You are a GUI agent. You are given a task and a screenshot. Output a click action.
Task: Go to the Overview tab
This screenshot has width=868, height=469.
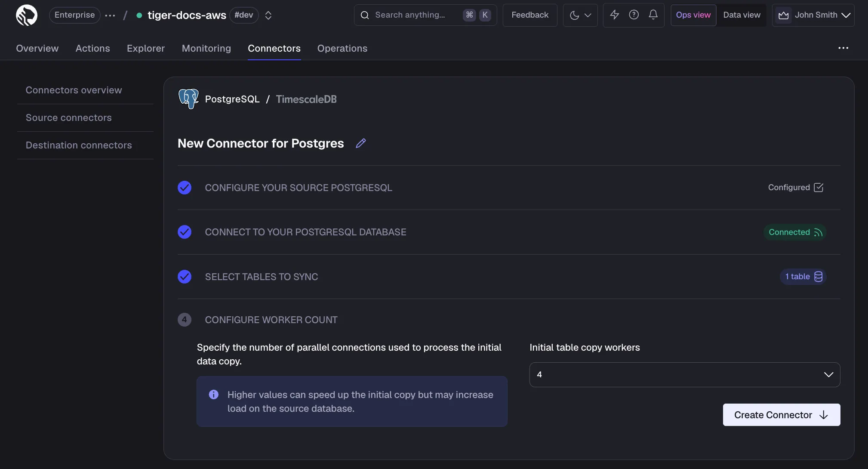[37, 48]
